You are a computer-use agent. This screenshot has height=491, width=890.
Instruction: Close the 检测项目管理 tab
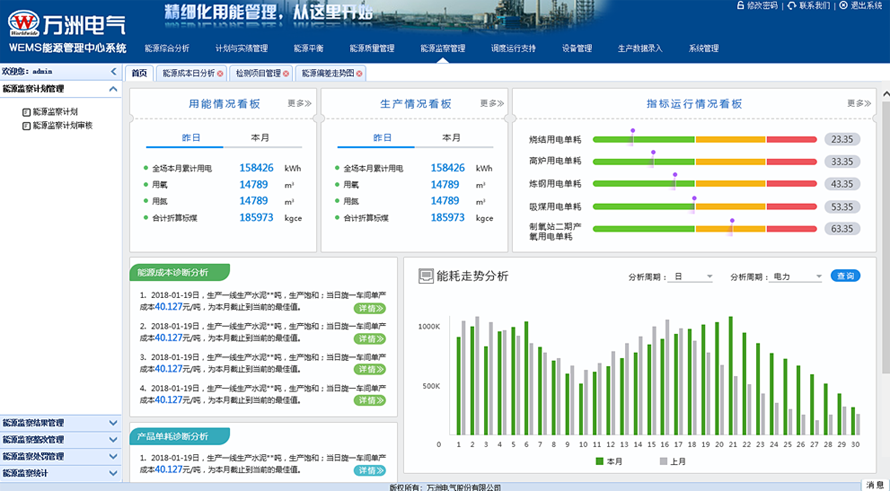287,74
